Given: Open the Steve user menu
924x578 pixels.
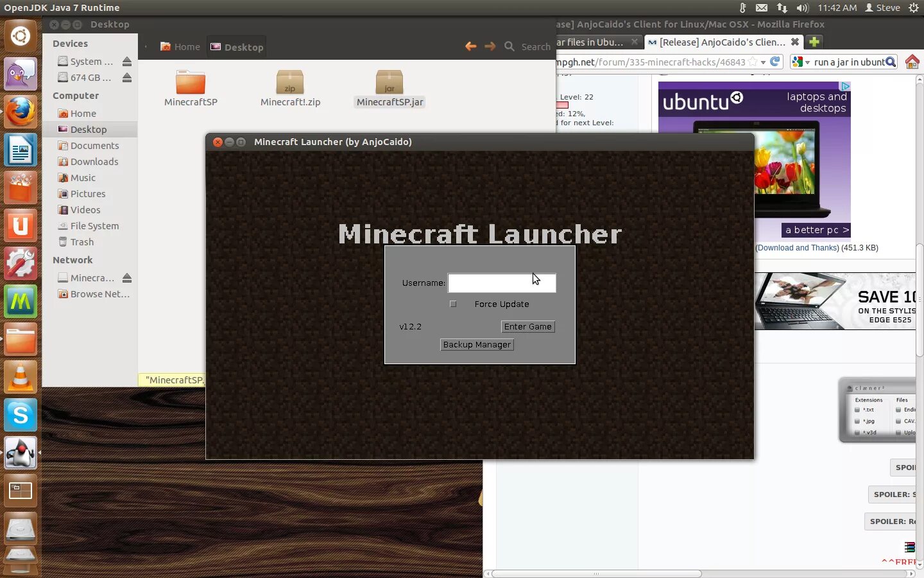Looking at the screenshot, I should tap(882, 8).
